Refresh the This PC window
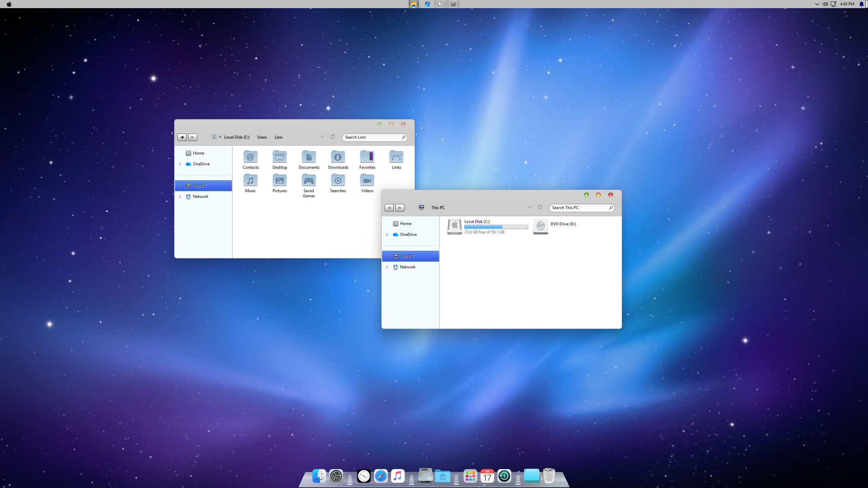 point(540,207)
